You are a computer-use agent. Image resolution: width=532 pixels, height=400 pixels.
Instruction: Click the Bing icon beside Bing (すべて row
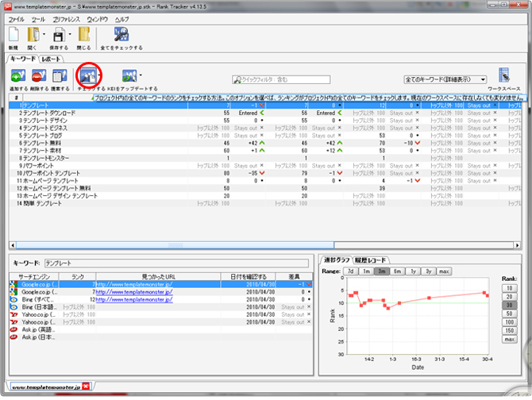(x=13, y=300)
